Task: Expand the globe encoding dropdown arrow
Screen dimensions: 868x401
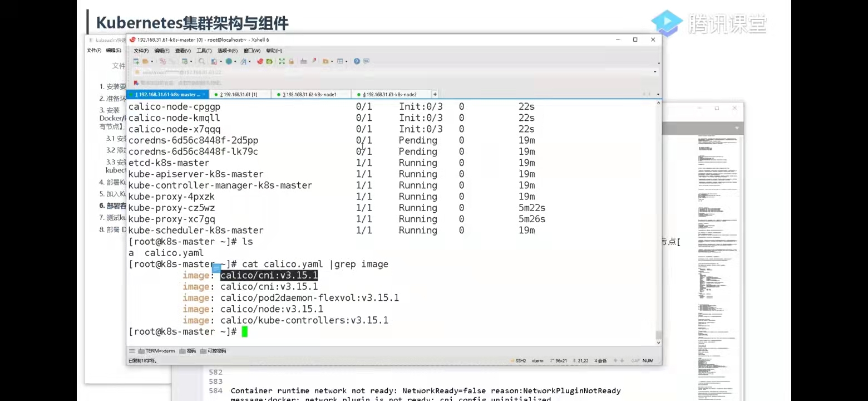Action: pyautogui.click(x=235, y=61)
